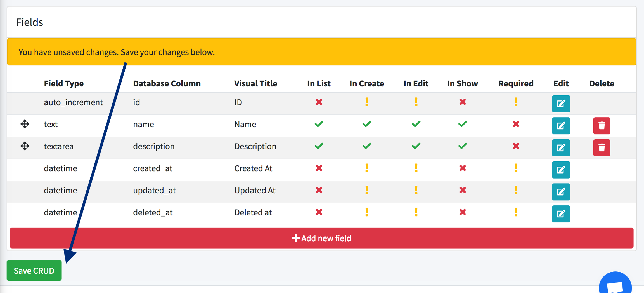The image size is (644, 293).
Task: Open editor for description textarea field
Action: coord(561,148)
